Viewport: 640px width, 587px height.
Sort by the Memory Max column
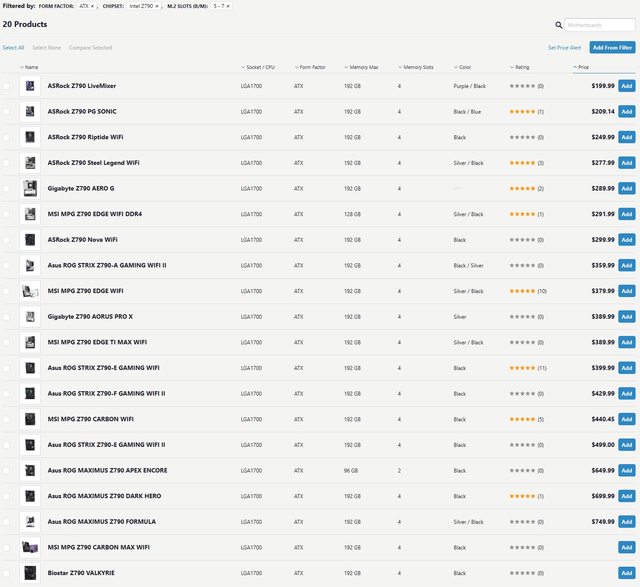point(362,67)
